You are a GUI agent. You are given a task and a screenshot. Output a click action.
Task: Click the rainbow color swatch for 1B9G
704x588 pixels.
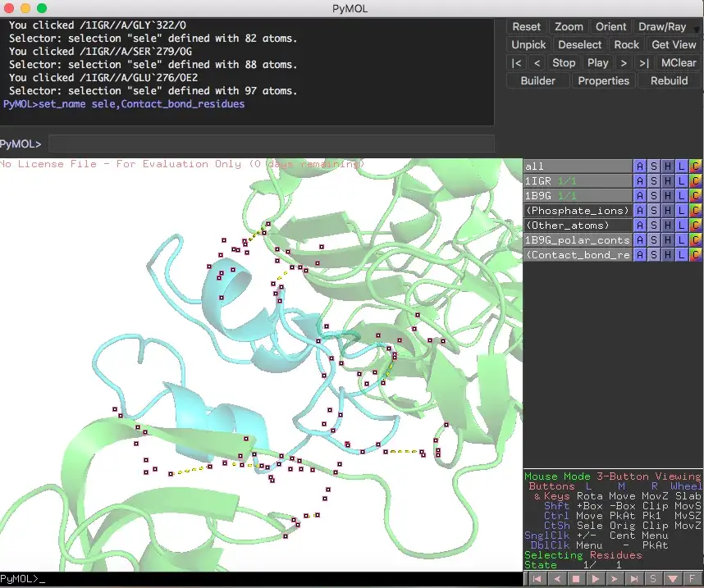pyautogui.click(x=696, y=196)
